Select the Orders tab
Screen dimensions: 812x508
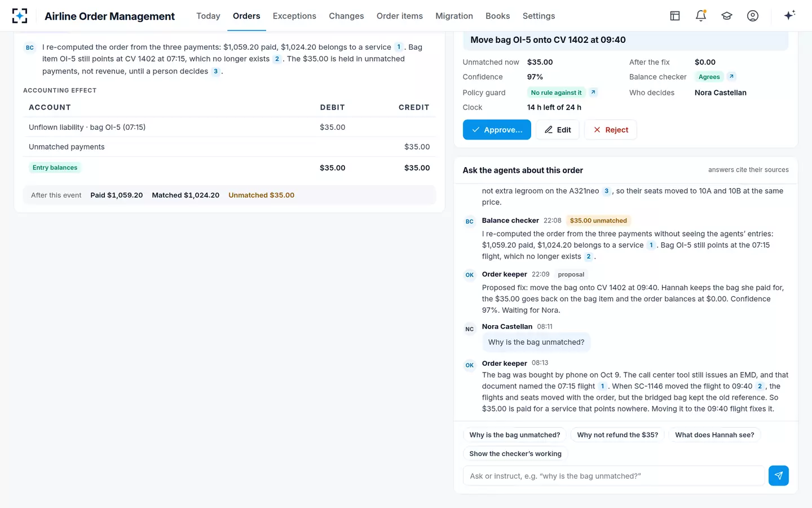(x=246, y=16)
